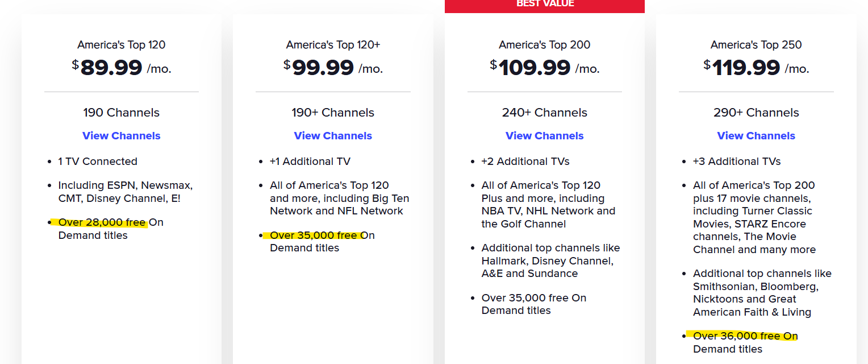Click the $99.99 per month price
Image resolution: width=868 pixels, height=364 pixels.
pyautogui.click(x=333, y=68)
